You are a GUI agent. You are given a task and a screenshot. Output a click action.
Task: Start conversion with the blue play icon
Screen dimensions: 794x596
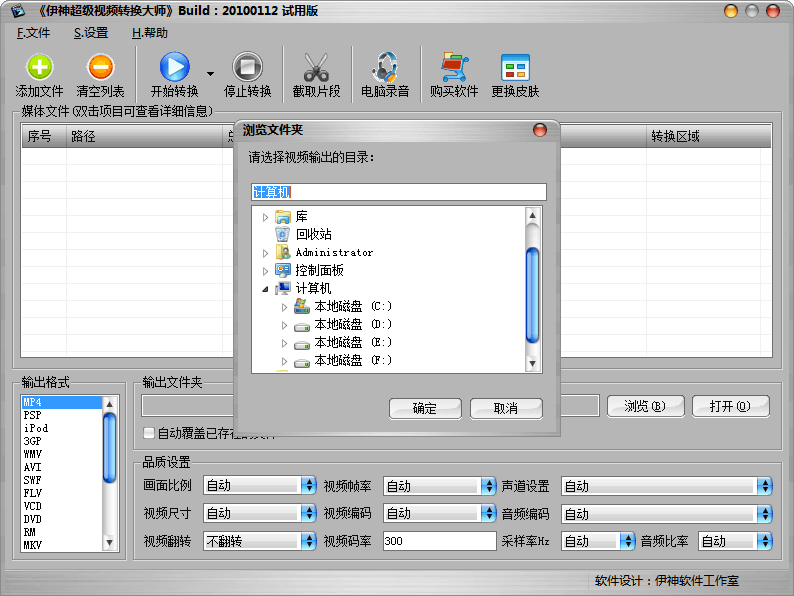click(175, 66)
